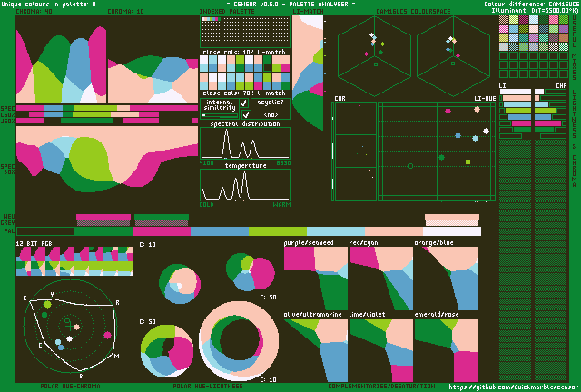Tick the upper internal similarity checkmark box
Image resolution: width=581 pixels, height=392 pixels.
click(x=244, y=103)
